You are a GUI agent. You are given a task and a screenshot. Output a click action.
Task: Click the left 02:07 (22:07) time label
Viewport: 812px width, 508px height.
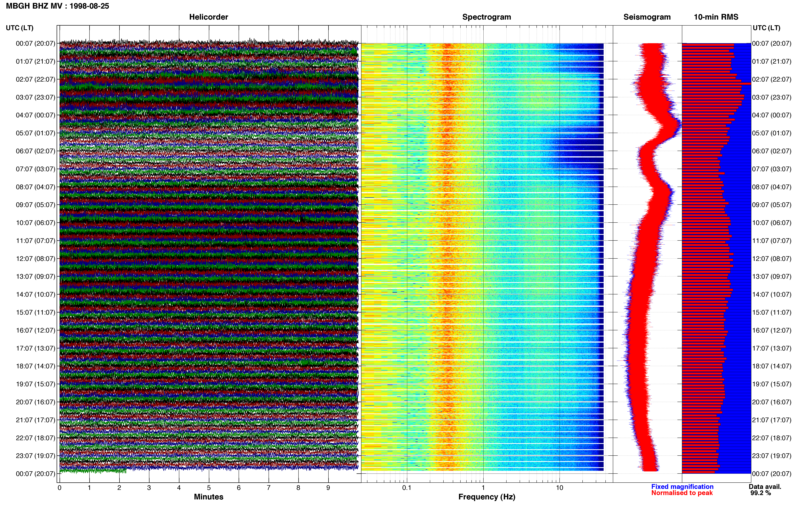point(36,79)
